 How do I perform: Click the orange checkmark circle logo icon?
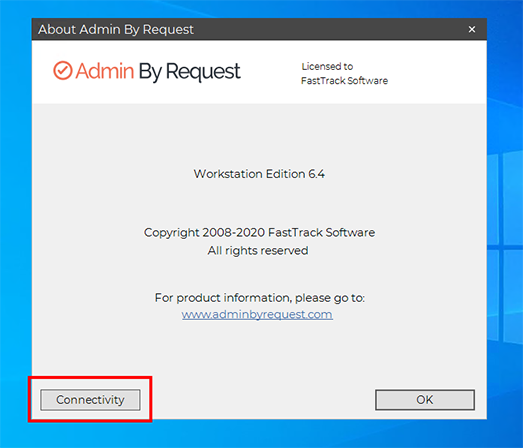[x=63, y=70]
